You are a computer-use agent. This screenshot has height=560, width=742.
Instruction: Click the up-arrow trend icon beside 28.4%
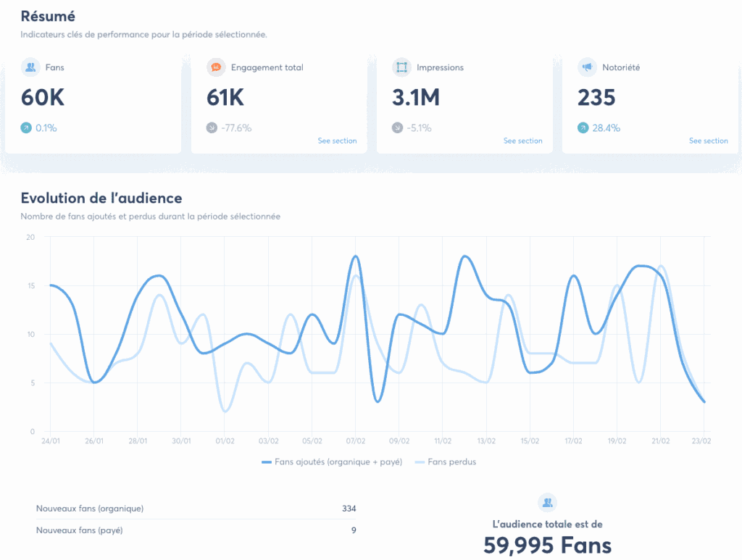pos(583,128)
